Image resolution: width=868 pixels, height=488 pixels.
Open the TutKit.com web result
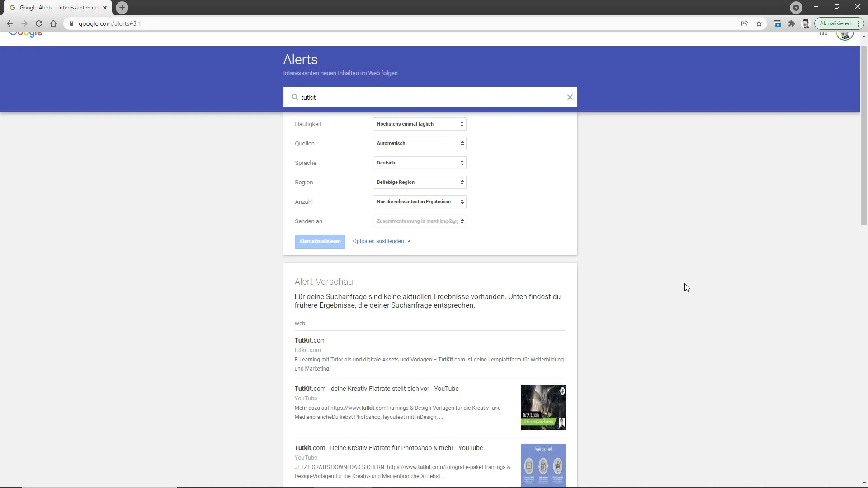[310, 340]
